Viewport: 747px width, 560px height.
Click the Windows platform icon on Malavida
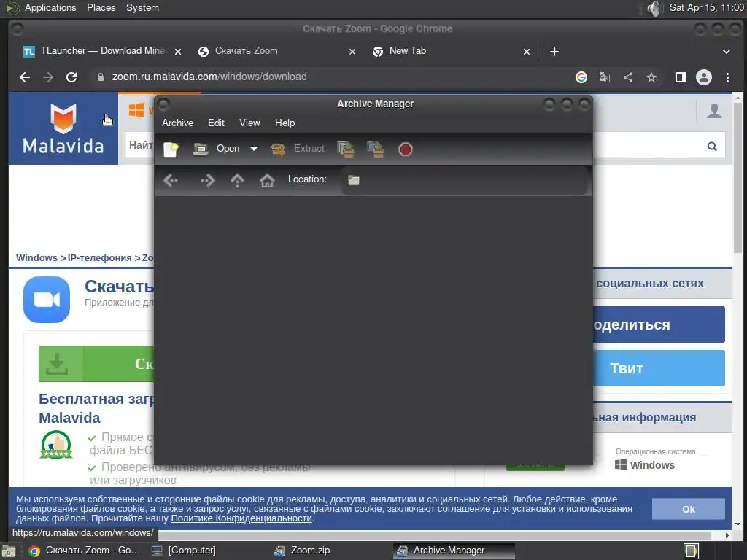tap(136, 110)
